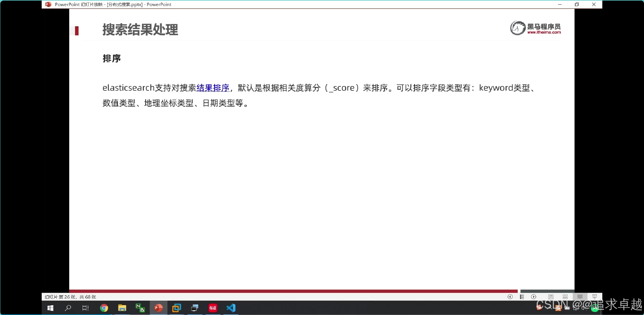Screen dimensions: 644x315
Task: Launch Google Chrome from taskbar
Action: (104, 308)
